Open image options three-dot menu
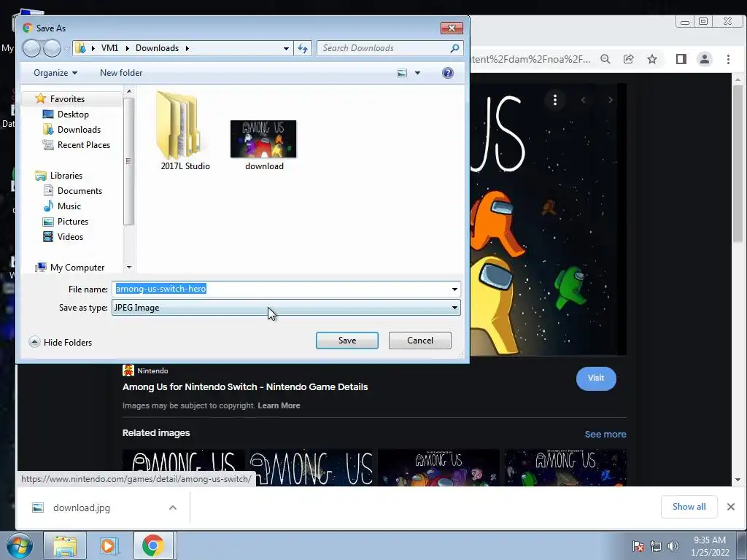The width and height of the screenshot is (747, 560). pos(555,100)
